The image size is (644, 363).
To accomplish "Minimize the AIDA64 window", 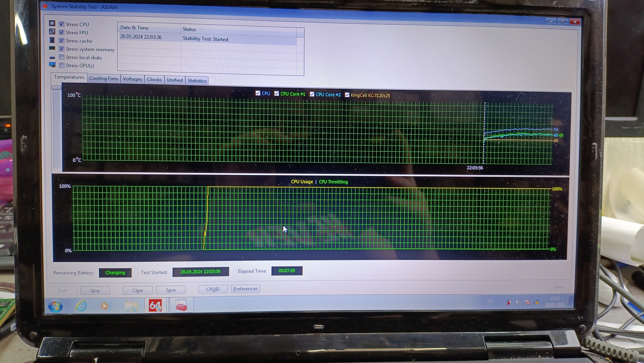I will 551,21.
